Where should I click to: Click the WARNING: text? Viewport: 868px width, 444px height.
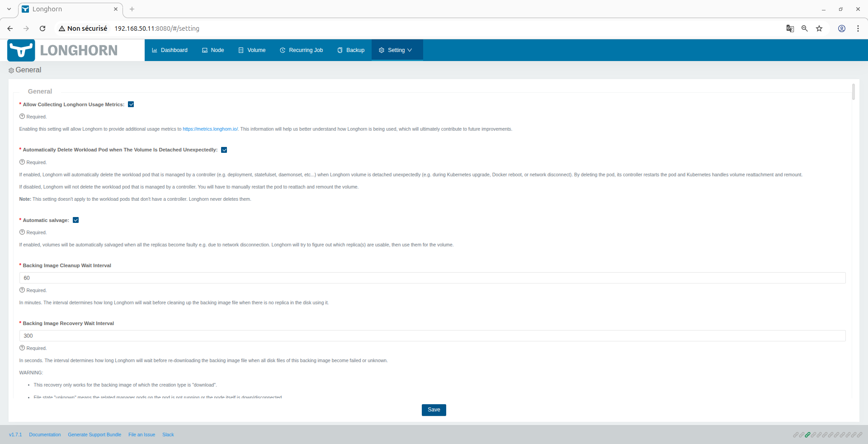tap(31, 373)
